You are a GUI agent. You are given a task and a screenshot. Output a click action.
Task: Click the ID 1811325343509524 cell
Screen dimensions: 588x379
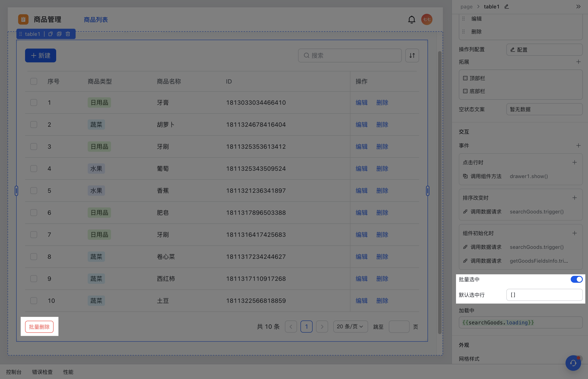click(256, 169)
